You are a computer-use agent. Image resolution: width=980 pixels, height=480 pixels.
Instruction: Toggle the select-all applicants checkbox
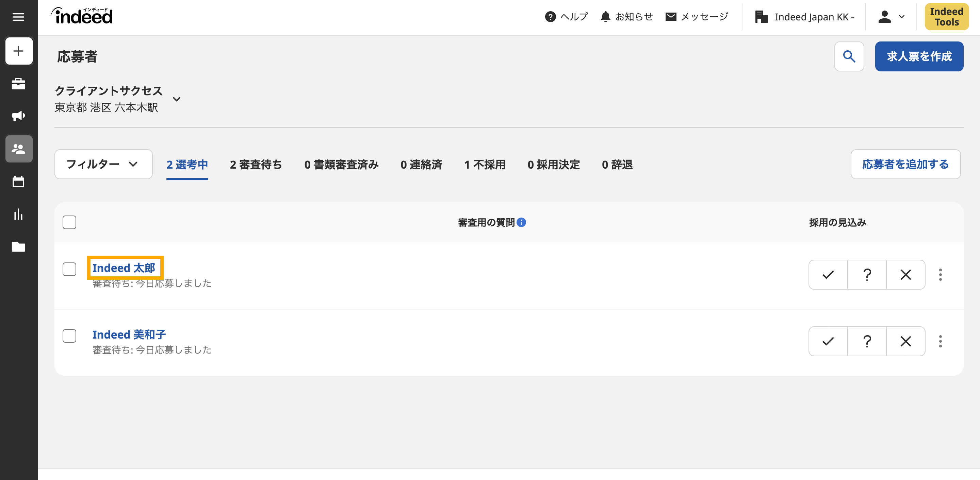(x=69, y=222)
